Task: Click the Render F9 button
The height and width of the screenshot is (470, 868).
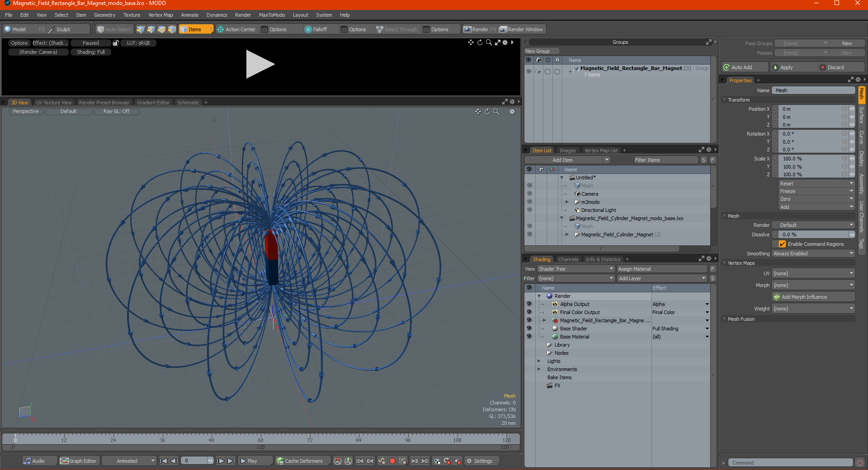Action: pyautogui.click(x=480, y=29)
